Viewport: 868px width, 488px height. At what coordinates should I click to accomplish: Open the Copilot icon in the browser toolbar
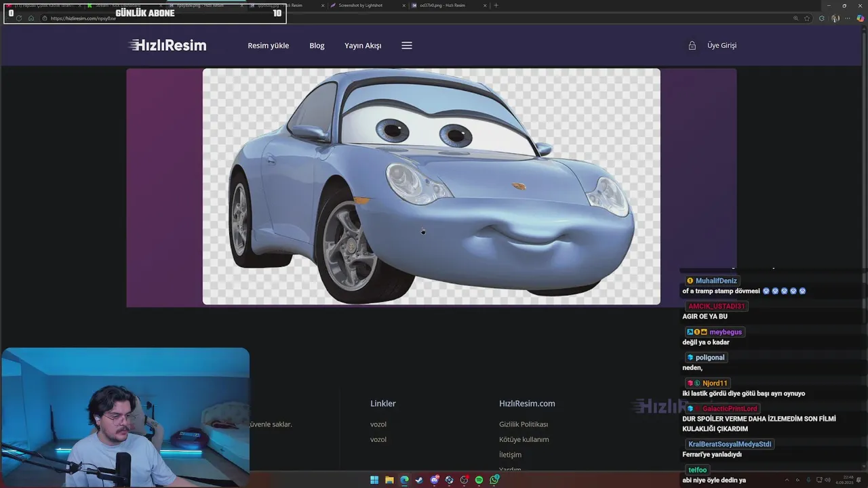pos(861,18)
